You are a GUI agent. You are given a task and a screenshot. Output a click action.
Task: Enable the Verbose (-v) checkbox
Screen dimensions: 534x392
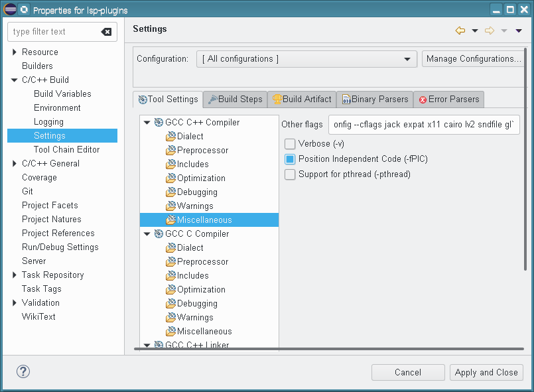pos(290,144)
